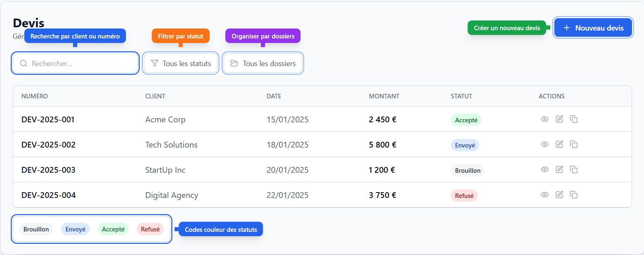Edit the StartUp Inc quote

559,169
